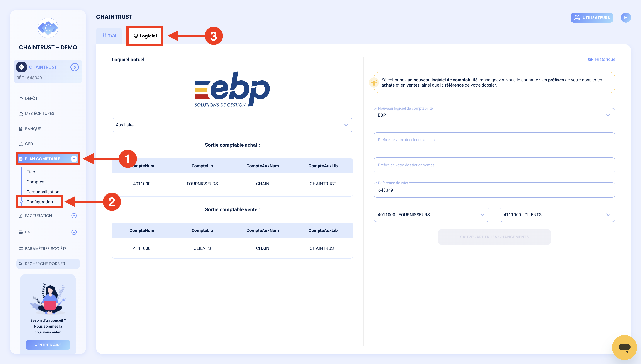Open the 4011000 - FOURNISSEURS dropdown
This screenshot has width=641, height=364.
[x=431, y=215]
